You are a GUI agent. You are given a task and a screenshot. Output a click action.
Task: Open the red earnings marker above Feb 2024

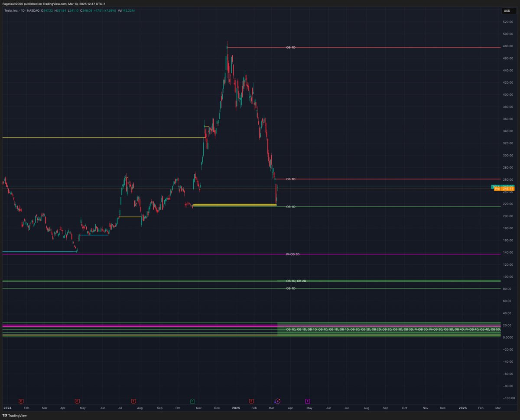20,401
